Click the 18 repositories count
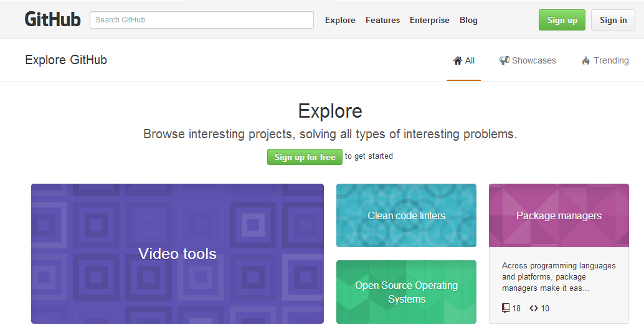The height and width of the screenshot is (330, 644). 516,308
